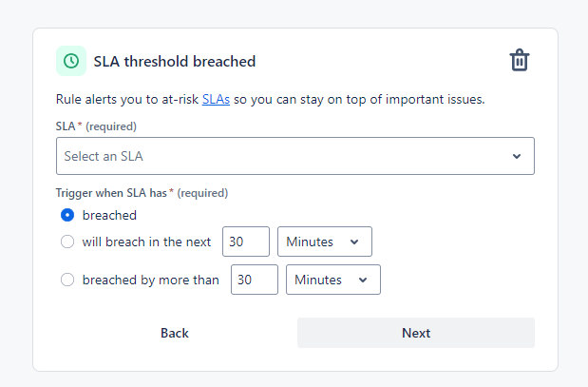Focus the 30 field for will breach in next
This screenshot has width=588, height=387.
[246, 242]
